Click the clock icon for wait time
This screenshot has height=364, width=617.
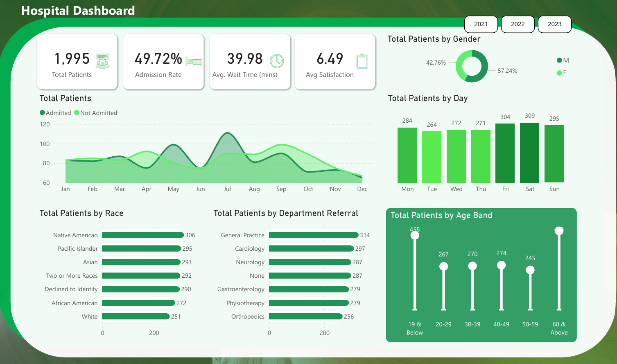277,61
